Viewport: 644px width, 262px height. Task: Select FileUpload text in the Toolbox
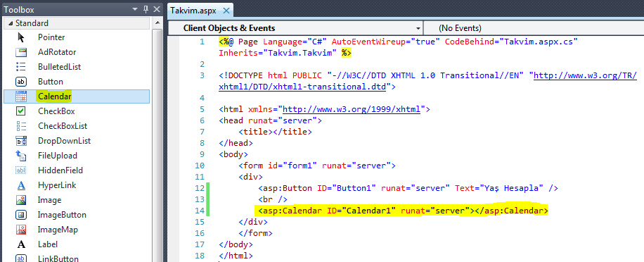click(58, 156)
